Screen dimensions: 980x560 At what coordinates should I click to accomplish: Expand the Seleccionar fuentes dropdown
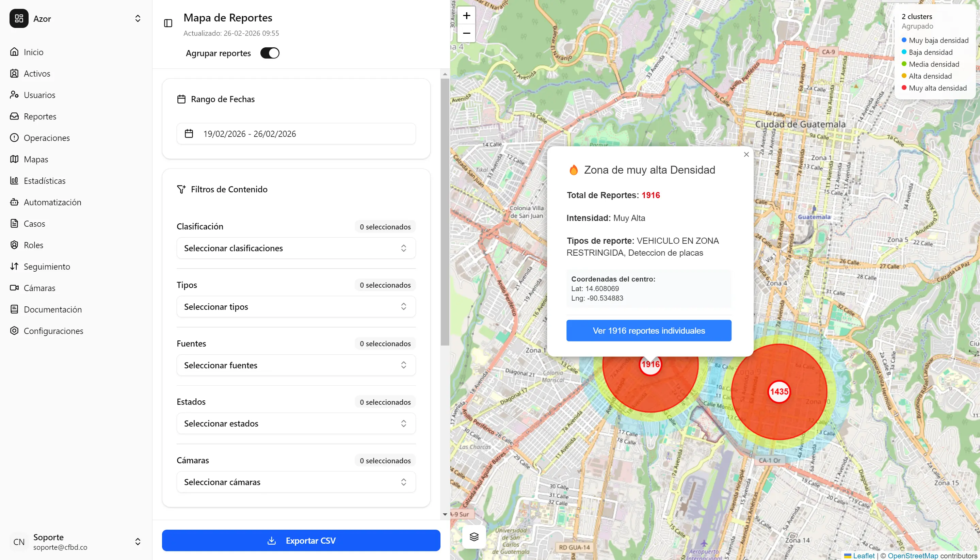tap(296, 365)
